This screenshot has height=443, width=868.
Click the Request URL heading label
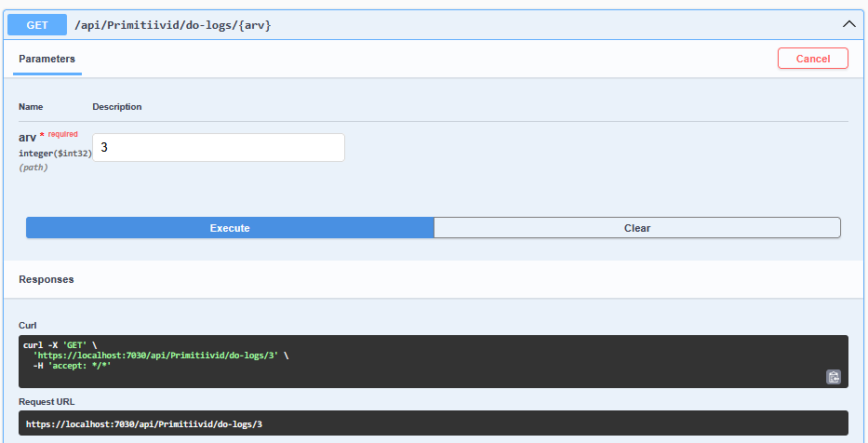pos(47,401)
